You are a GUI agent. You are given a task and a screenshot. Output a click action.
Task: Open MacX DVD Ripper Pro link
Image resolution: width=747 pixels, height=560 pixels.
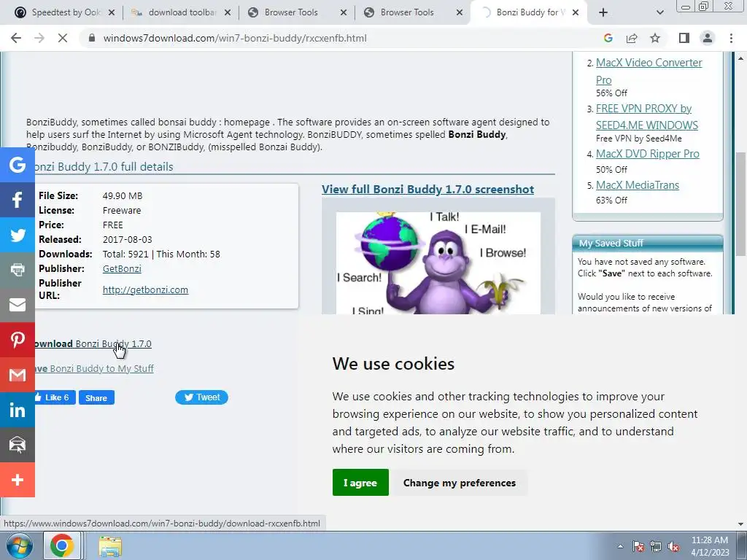click(648, 154)
